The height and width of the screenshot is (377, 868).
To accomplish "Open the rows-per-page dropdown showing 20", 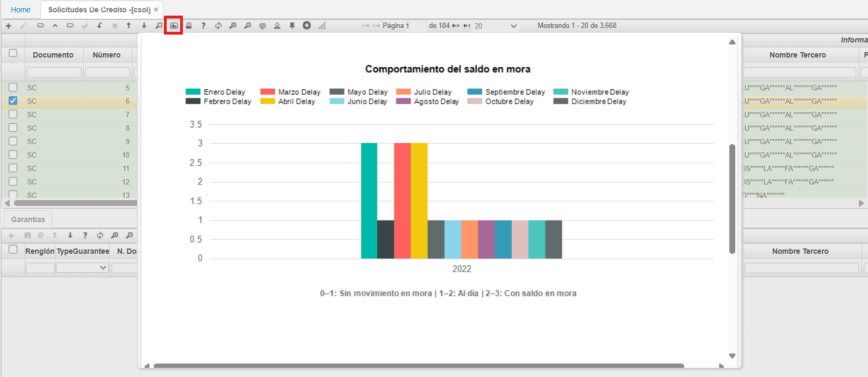I will [x=495, y=26].
